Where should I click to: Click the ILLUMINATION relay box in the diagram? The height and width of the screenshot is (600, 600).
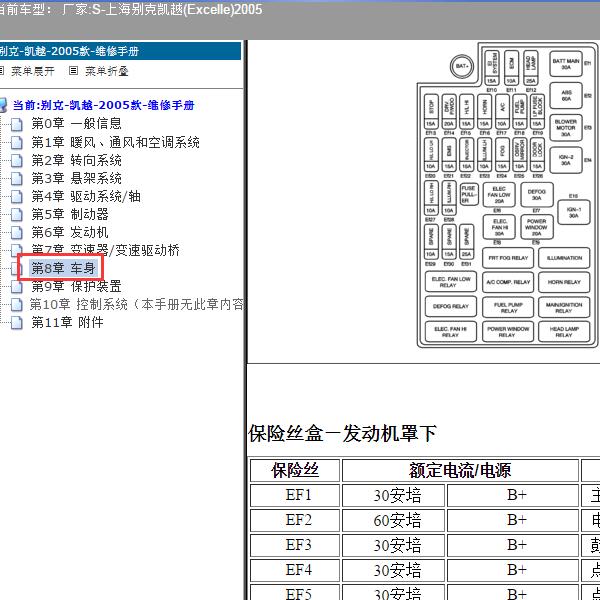564,258
